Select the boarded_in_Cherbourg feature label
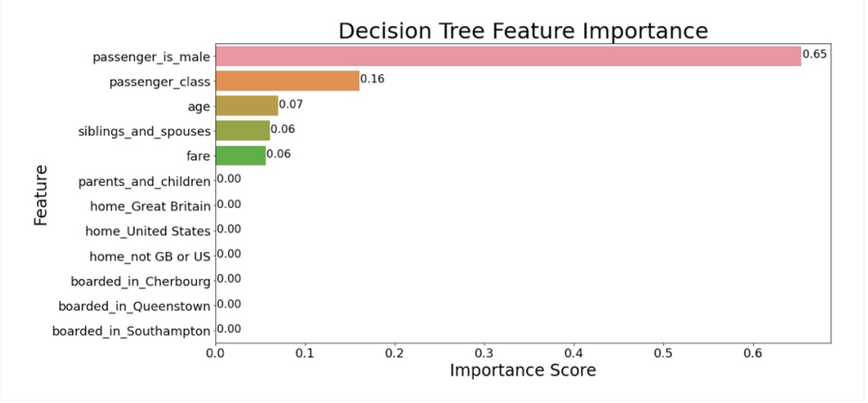The width and height of the screenshot is (868, 403). [x=140, y=281]
